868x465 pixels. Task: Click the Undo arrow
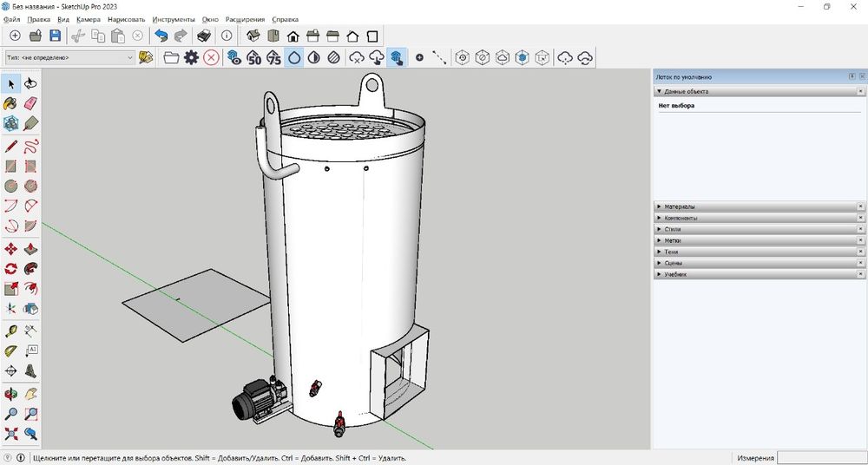point(161,36)
